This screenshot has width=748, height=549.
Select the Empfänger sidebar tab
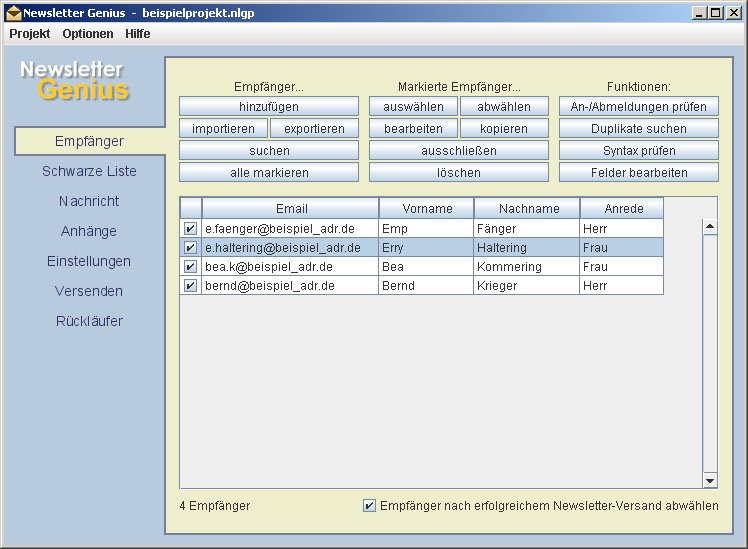click(x=90, y=141)
